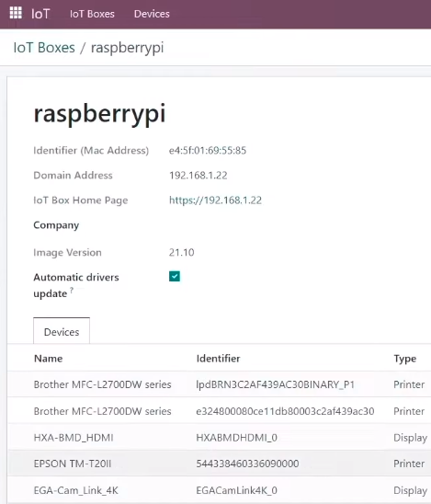Image resolution: width=431 pixels, height=504 pixels.
Task: Open the https://192.168.1.22 home page link
Action: click(215, 200)
